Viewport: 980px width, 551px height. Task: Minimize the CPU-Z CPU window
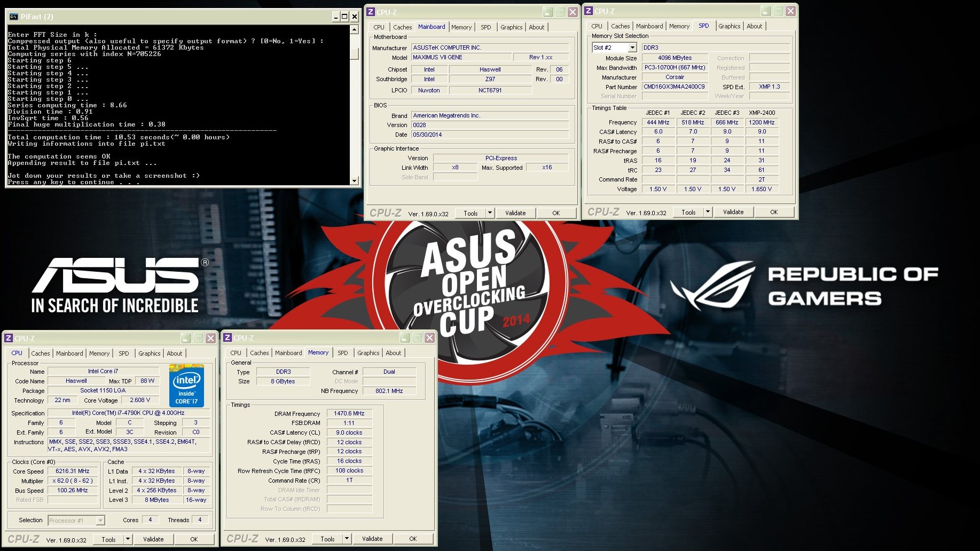[186, 338]
